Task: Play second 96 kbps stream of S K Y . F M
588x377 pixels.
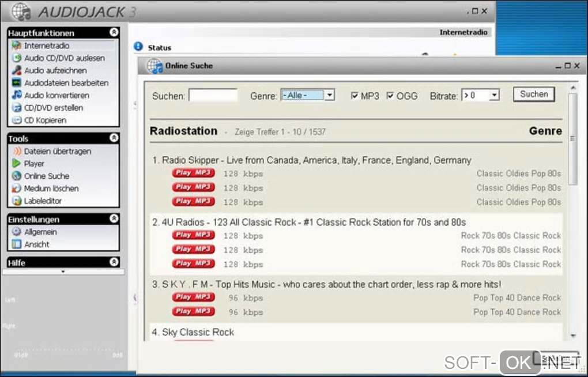Action: click(x=194, y=311)
